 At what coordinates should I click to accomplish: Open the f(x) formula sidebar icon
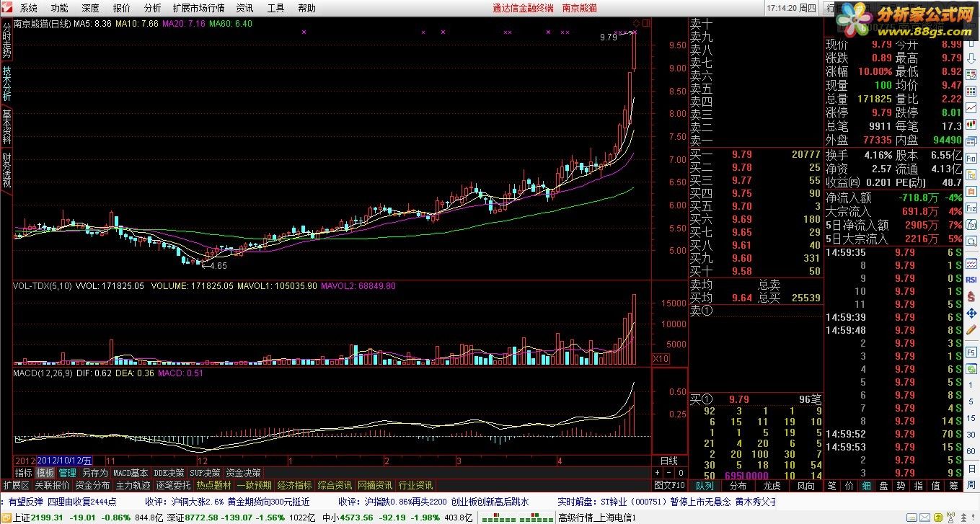[971, 225]
